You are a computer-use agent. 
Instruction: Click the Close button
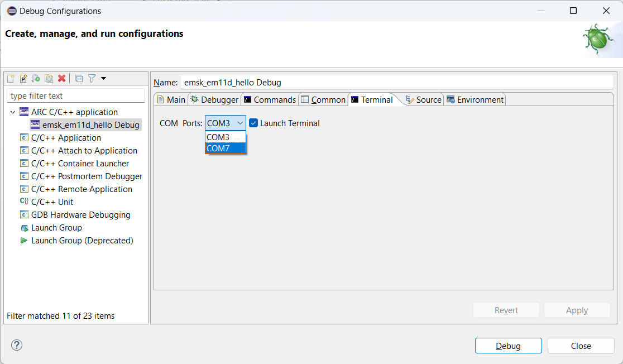pyautogui.click(x=581, y=346)
